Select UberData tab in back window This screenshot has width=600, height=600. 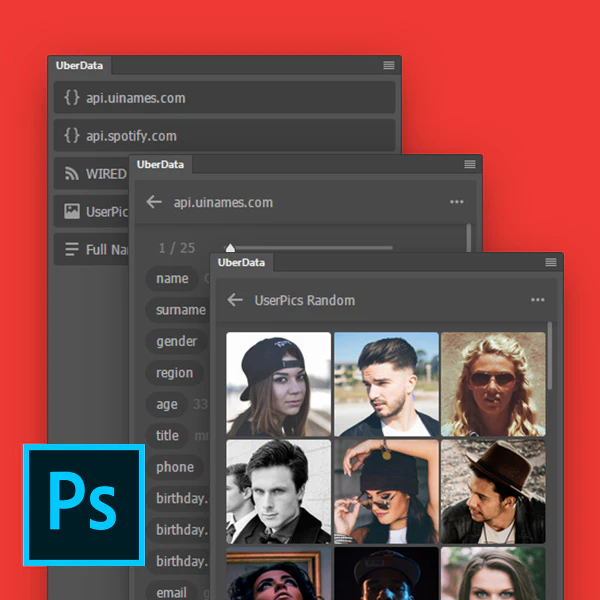(x=79, y=65)
